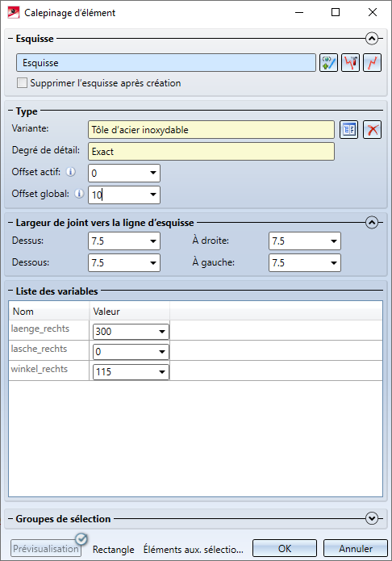Open the lasche_rechts value dropdown
Viewport: 392px width, 561px height.
162,352
